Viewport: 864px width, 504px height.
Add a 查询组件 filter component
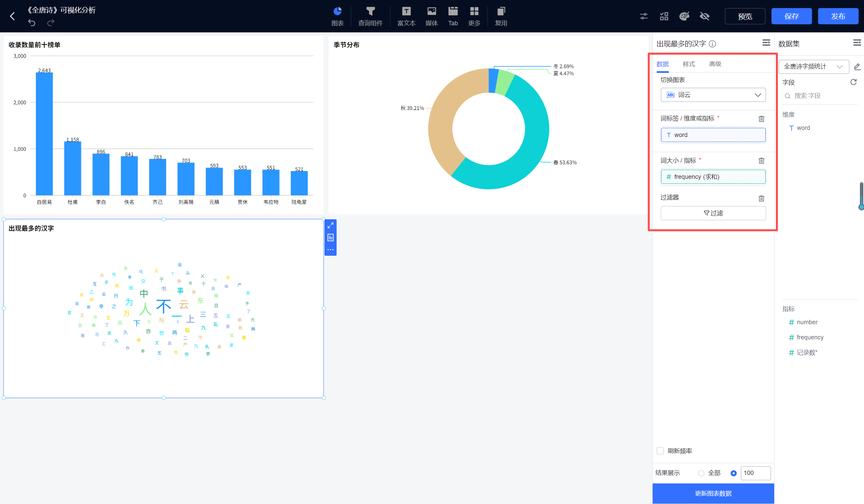[x=370, y=16]
